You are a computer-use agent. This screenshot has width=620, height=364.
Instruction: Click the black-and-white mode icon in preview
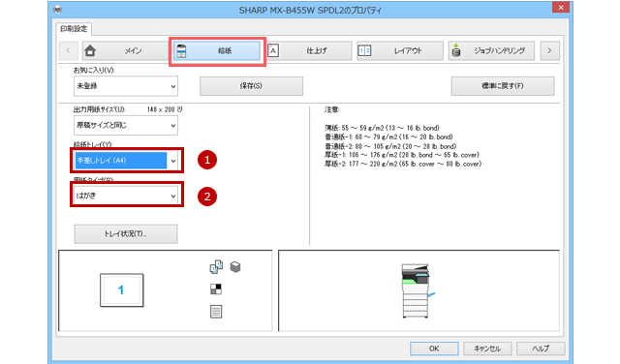(216, 289)
